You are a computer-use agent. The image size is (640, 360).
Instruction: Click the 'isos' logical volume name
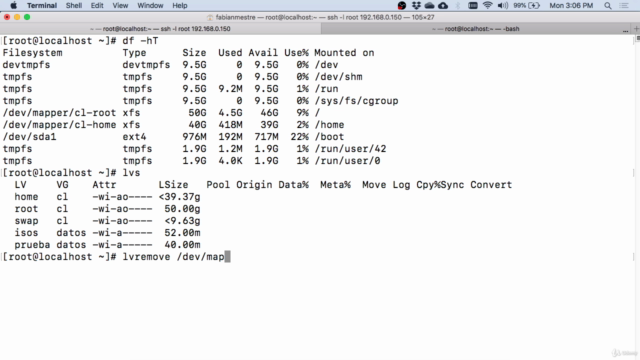coord(26,233)
